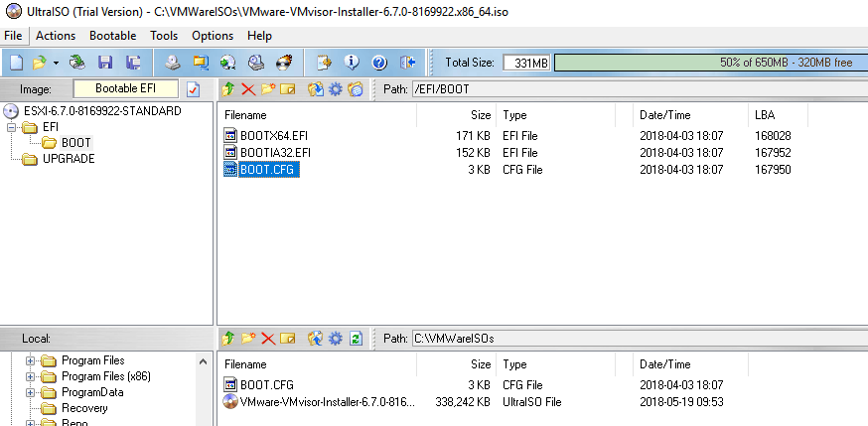This screenshot has width=868, height=426.
Task: Select the BOOT folder in image tree
Action: 75,143
